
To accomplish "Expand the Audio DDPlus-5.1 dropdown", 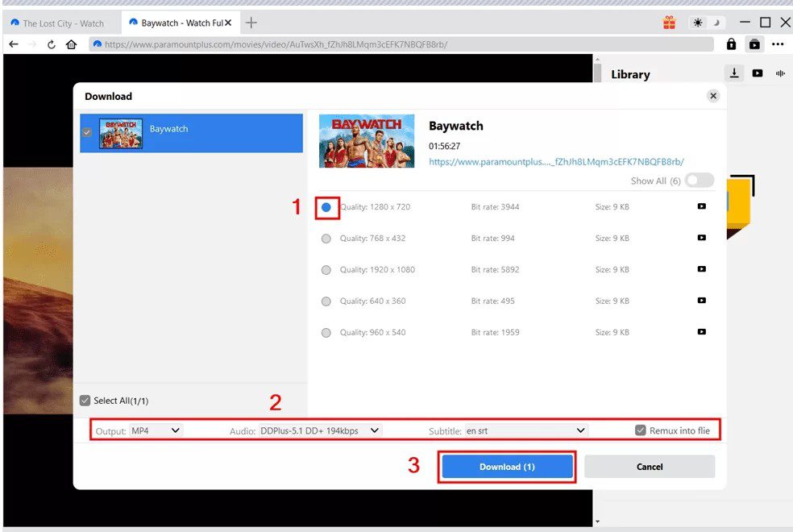I will (319, 430).
